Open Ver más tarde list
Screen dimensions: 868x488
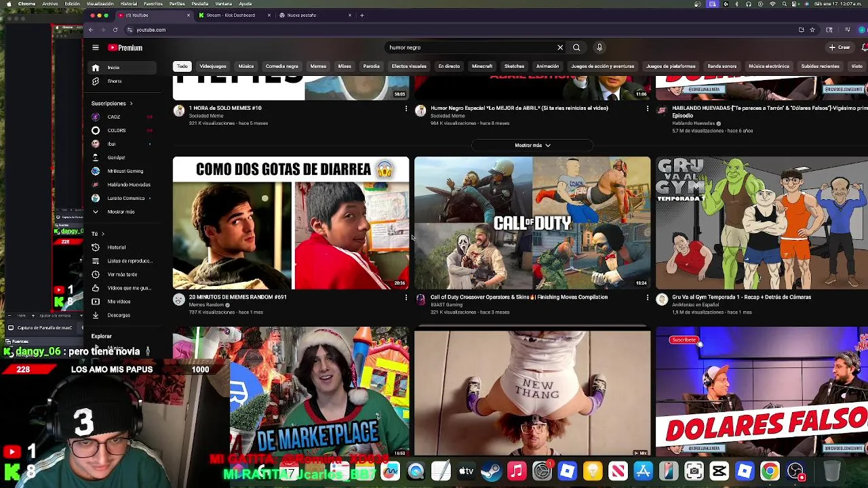(x=122, y=274)
